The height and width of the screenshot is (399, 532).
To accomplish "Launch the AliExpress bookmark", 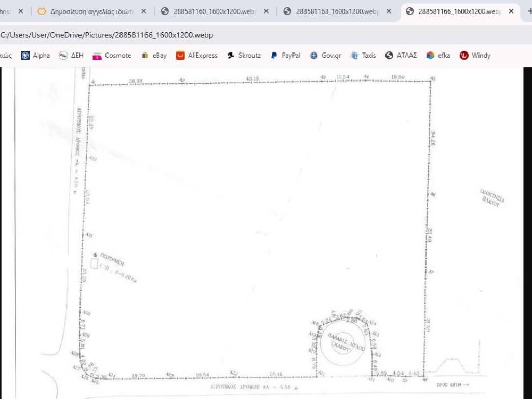I will tap(197, 56).
